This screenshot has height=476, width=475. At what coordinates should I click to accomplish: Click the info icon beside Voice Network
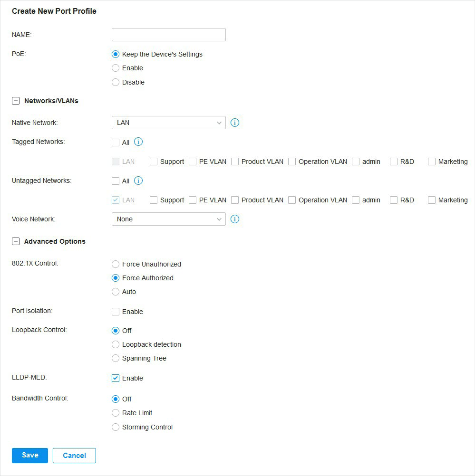(234, 219)
